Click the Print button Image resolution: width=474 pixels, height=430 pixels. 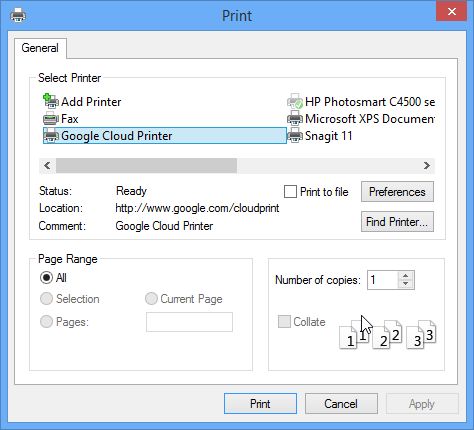click(x=260, y=404)
